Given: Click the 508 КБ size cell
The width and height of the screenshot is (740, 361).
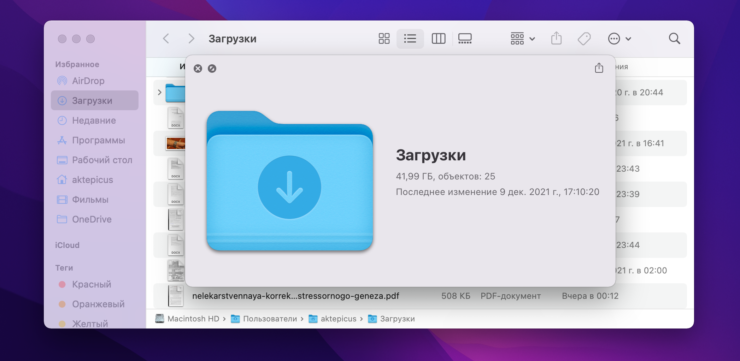Looking at the screenshot, I should tap(455, 296).
